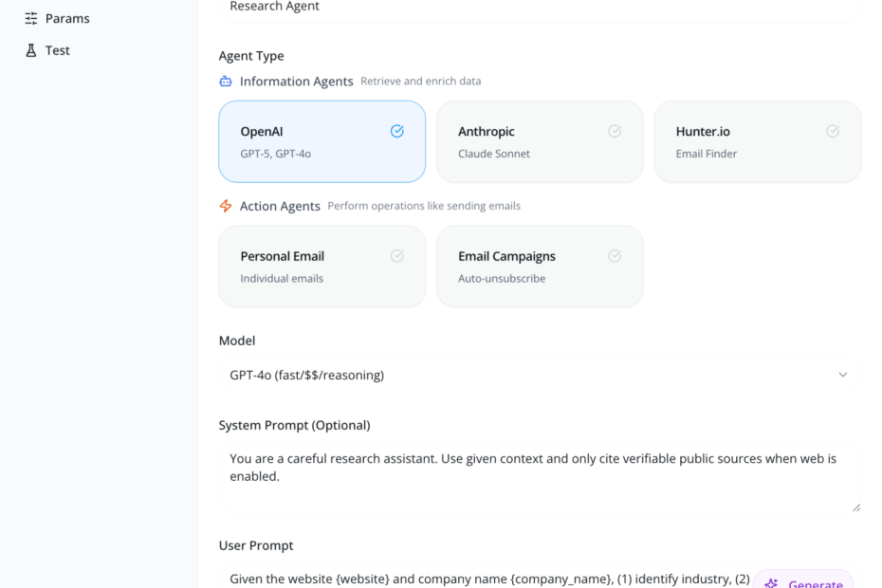Click the Test flask icon in sidebar

(x=31, y=50)
